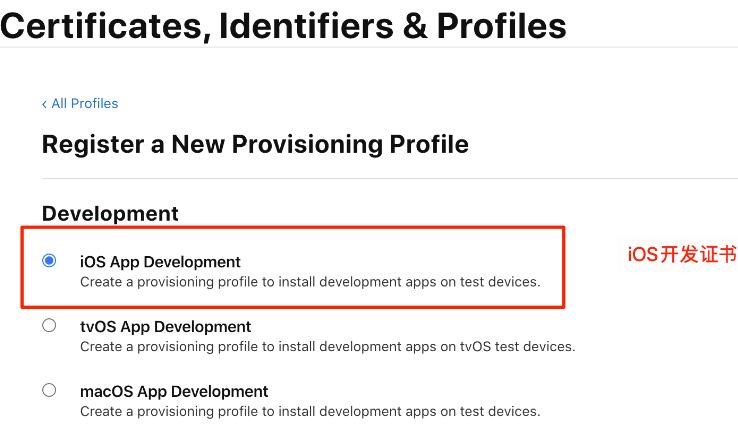Click the Register a New Provisioning Profile heading
Viewport: 738px width, 439px height.
pos(255,144)
